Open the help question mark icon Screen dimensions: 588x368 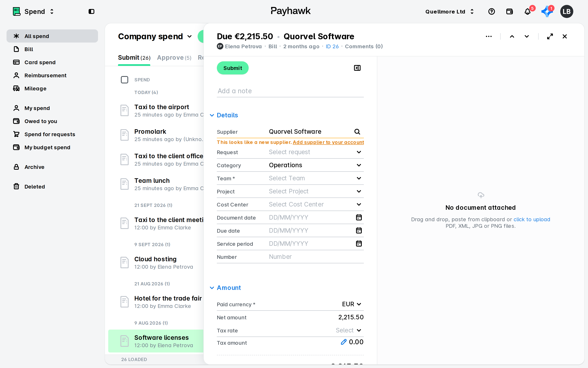[x=491, y=11]
